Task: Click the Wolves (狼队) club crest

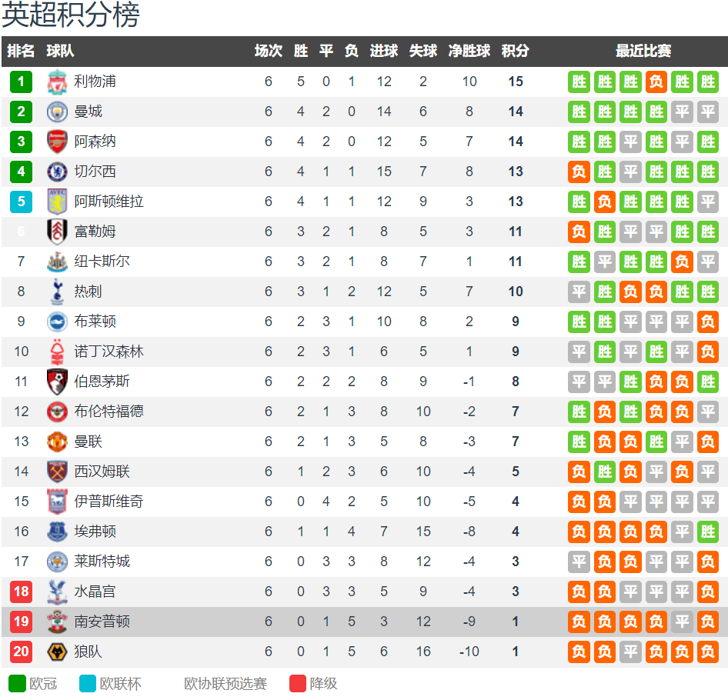Action: 57,652
